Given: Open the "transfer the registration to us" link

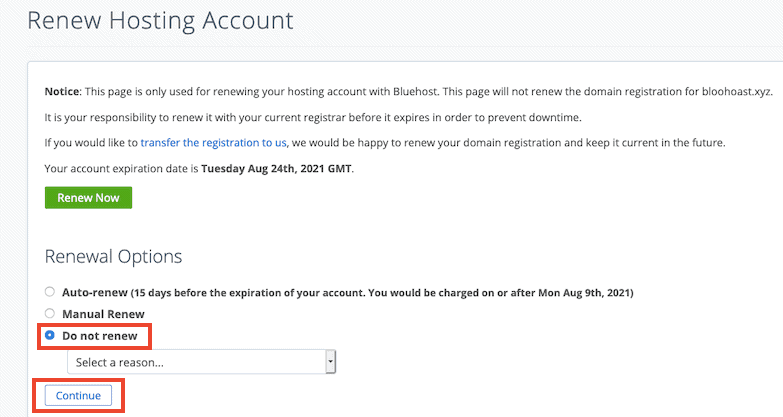Looking at the screenshot, I should pyautogui.click(x=214, y=143).
